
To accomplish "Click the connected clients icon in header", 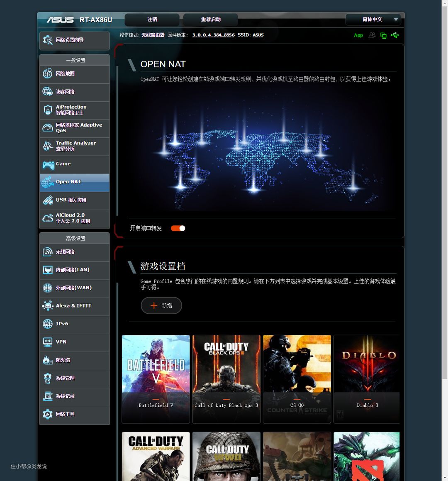I will point(372,35).
